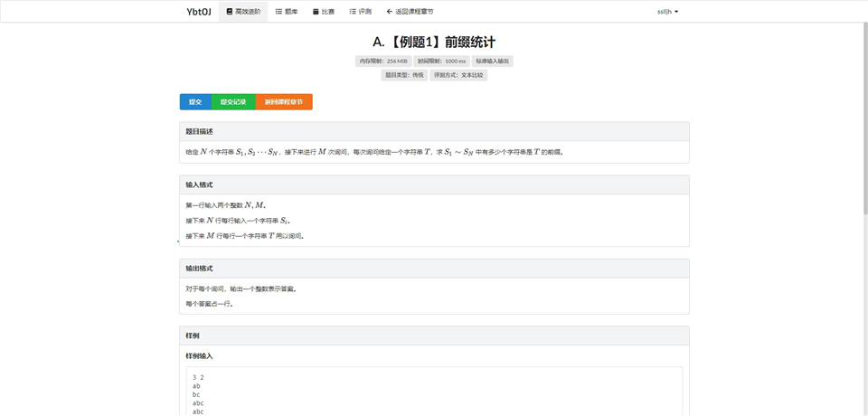
Task: Open the 题库 problem list menu
Action: pos(287,12)
